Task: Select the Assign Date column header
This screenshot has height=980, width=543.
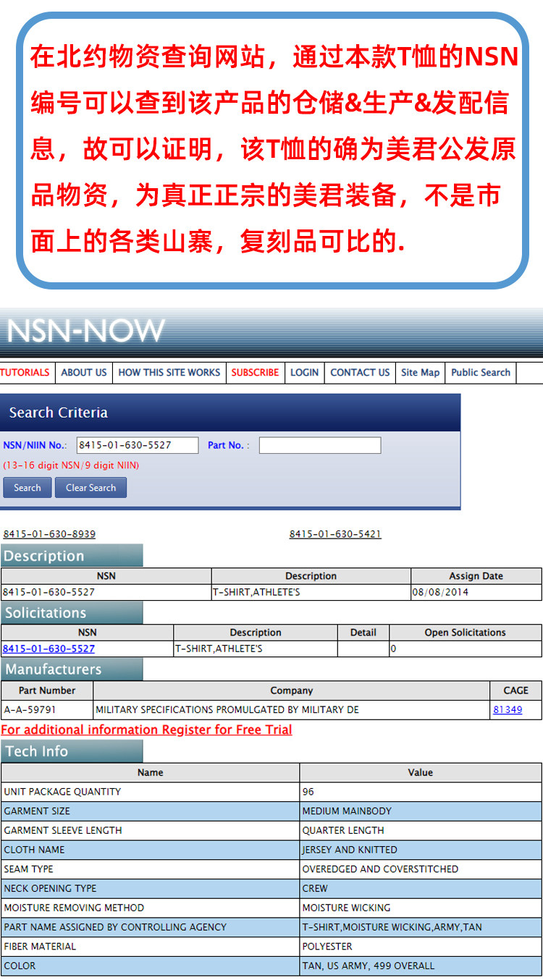Action: [x=476, y=576]
